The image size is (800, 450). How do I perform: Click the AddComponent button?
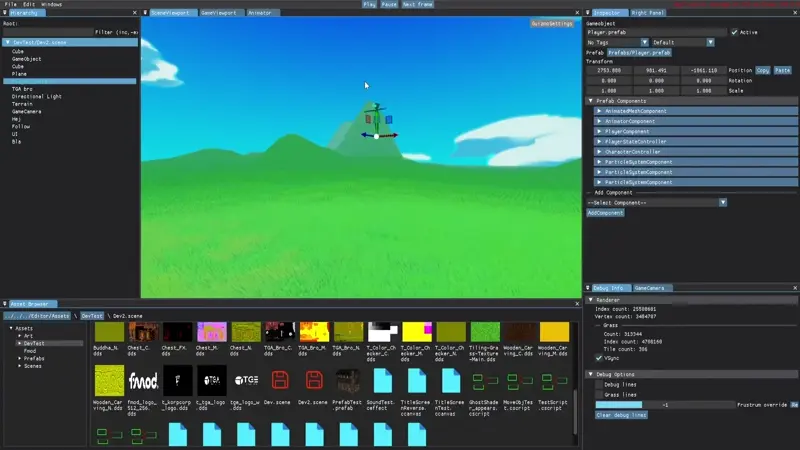605,213
